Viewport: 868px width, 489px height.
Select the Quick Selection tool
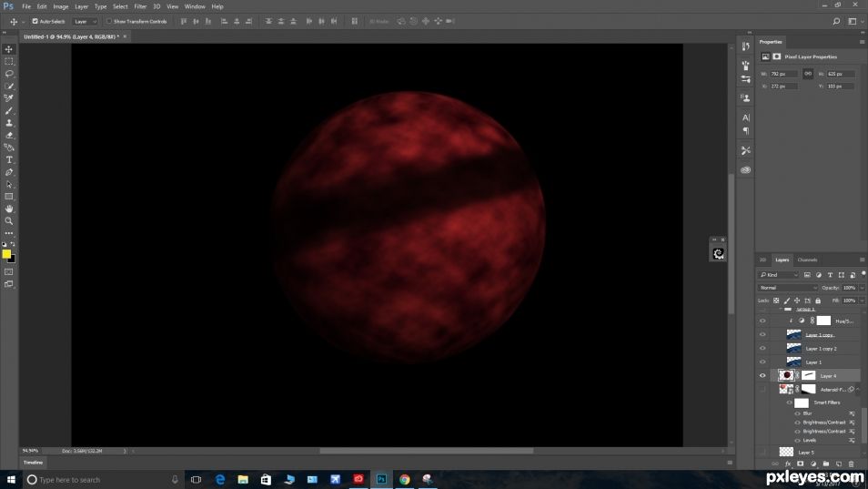point(9,86)
